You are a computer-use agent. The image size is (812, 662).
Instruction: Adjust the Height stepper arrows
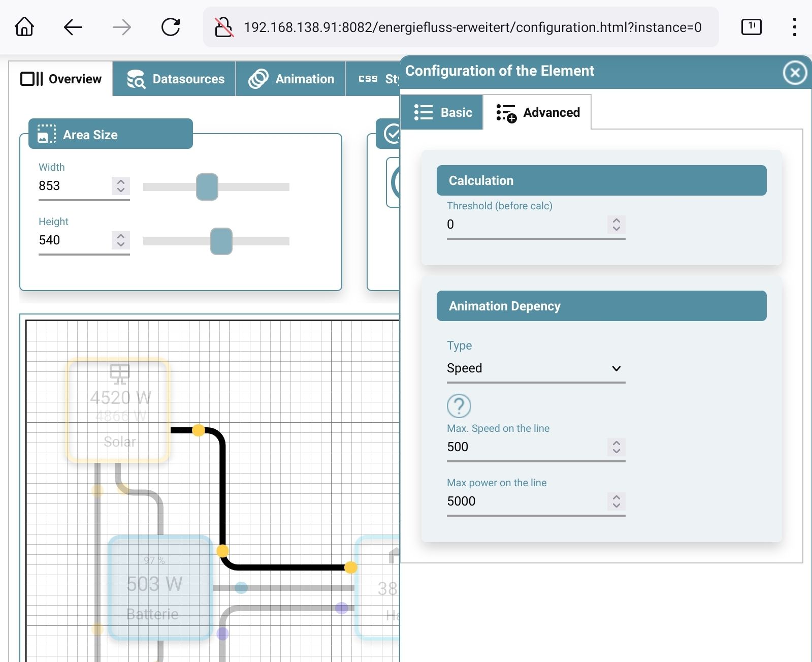tap(121, 240)
